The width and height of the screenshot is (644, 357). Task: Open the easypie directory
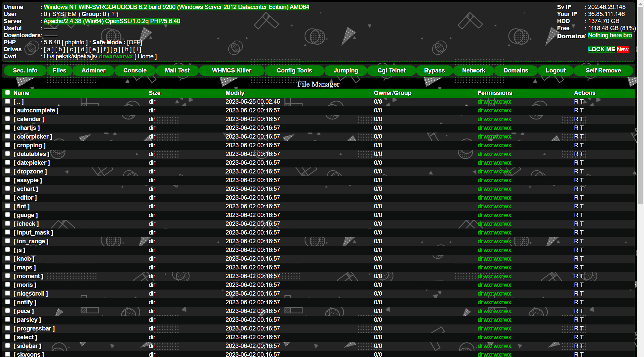click(x=28, y=180)
